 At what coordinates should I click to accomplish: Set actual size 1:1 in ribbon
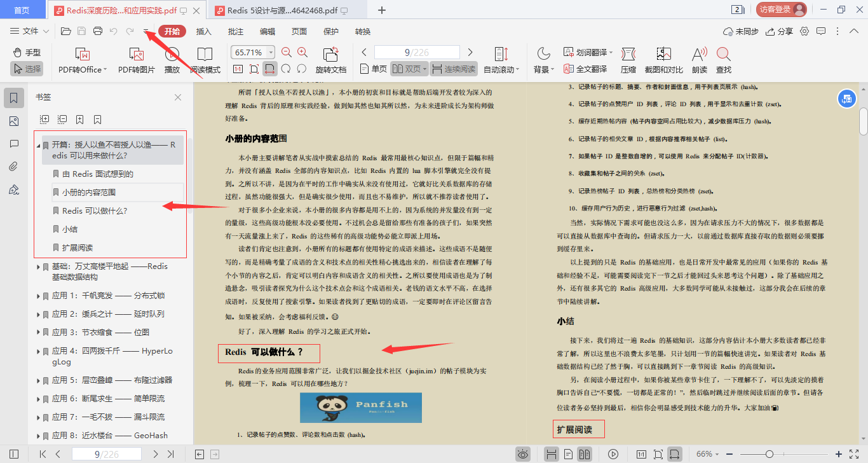tap(238, 69)
